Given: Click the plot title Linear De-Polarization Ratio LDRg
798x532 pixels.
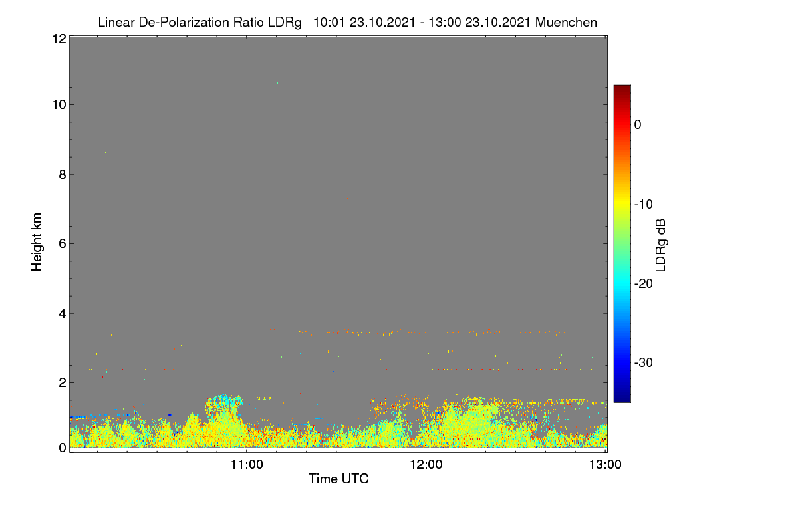Looking at the screenshot, I should click(199, 23).
